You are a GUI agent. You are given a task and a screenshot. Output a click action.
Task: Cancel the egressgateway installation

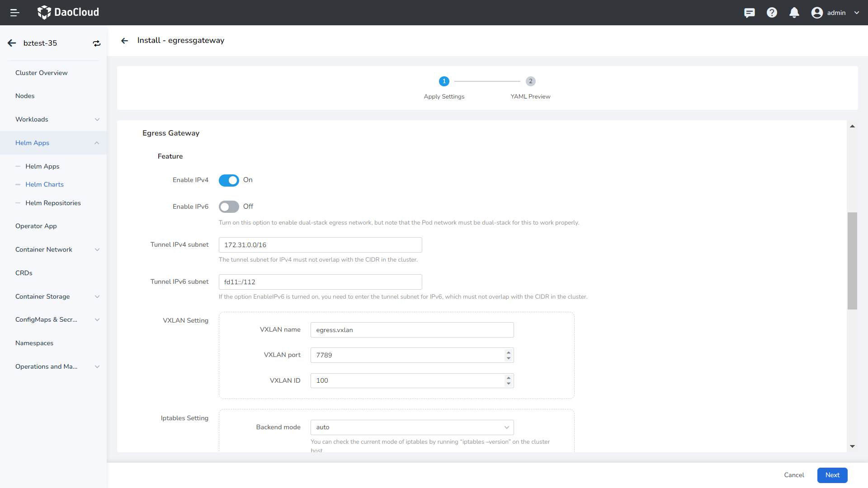pyautogui.click(x=794, y=475)
